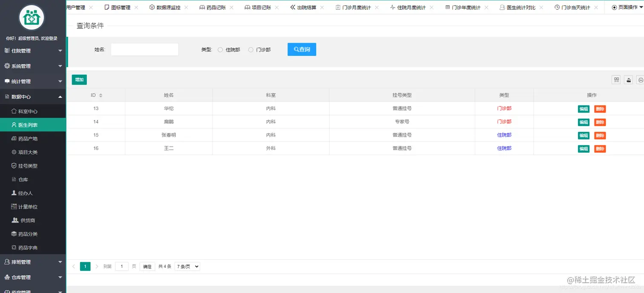Edit the row for 扁鹊
This screenshot has width=644, height=293.
click(584, 122)
